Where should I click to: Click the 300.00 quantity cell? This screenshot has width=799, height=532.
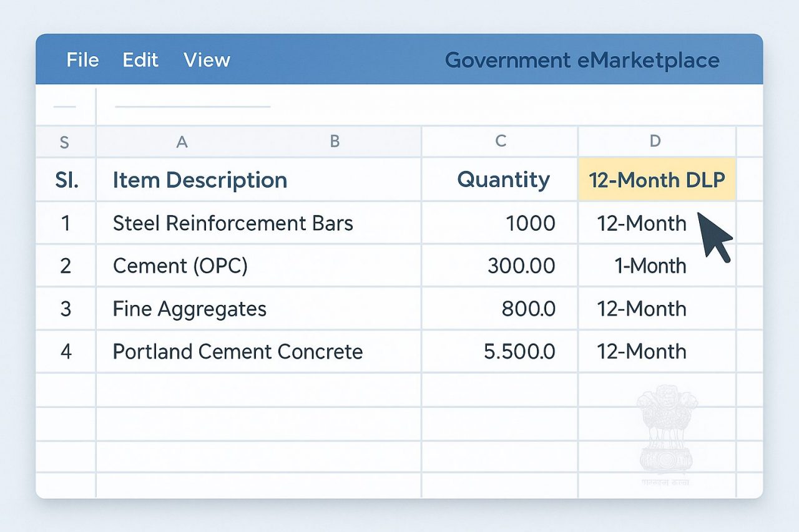coord(500,266)
